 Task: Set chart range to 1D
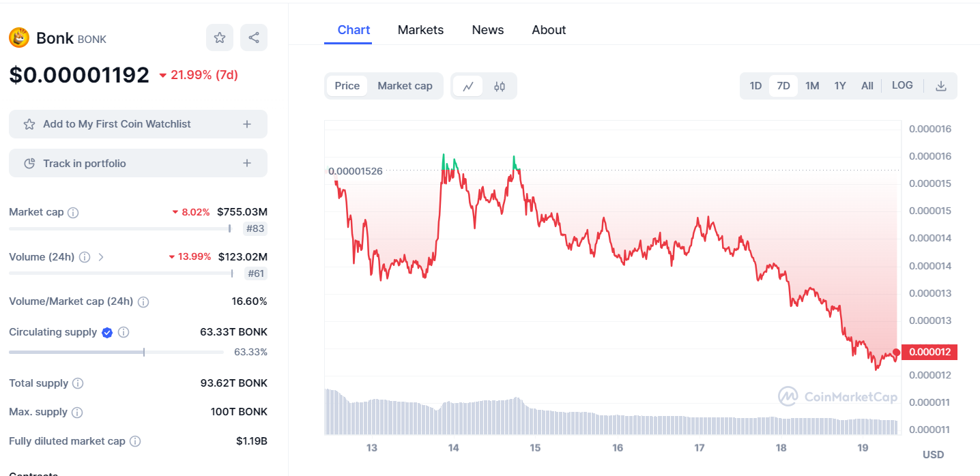point(755,86)
